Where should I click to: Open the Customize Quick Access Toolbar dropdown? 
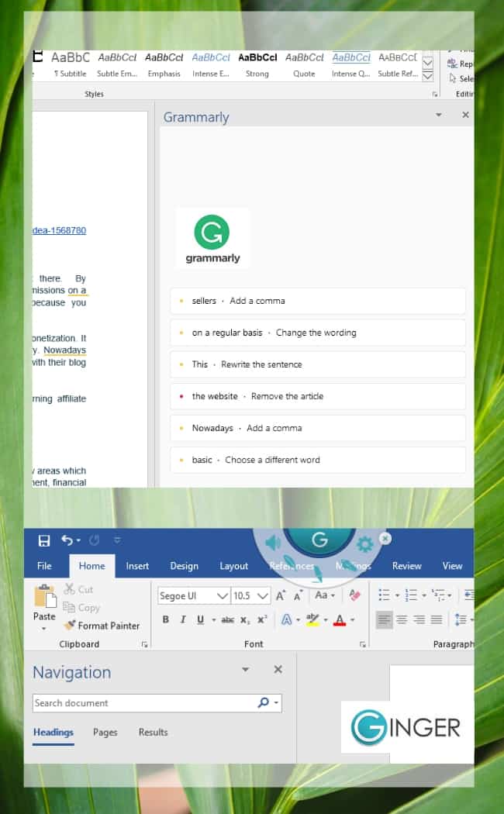pyautogui.click(x=117, y=540)
